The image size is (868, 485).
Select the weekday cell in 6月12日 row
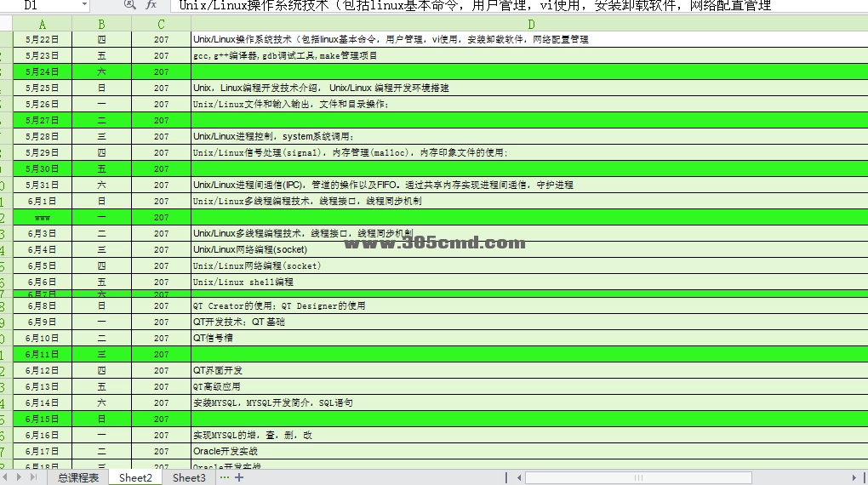pyautogui.click(x=102, y=370)
